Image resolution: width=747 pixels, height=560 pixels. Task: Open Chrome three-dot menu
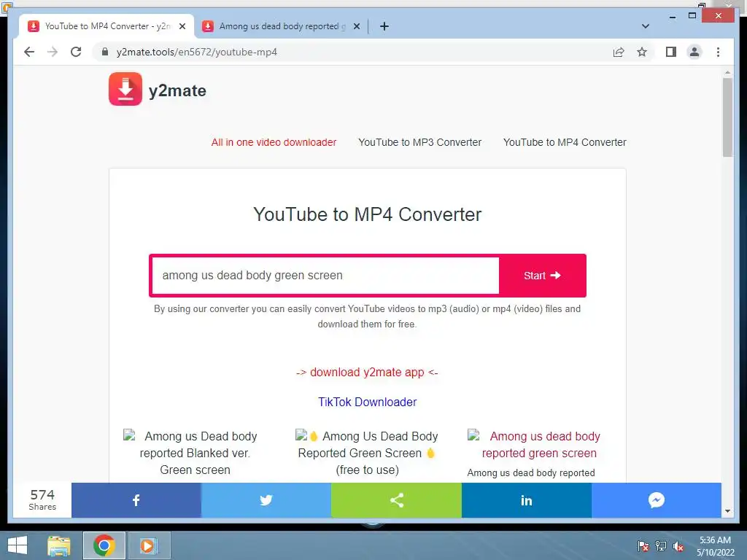(718, 52)
